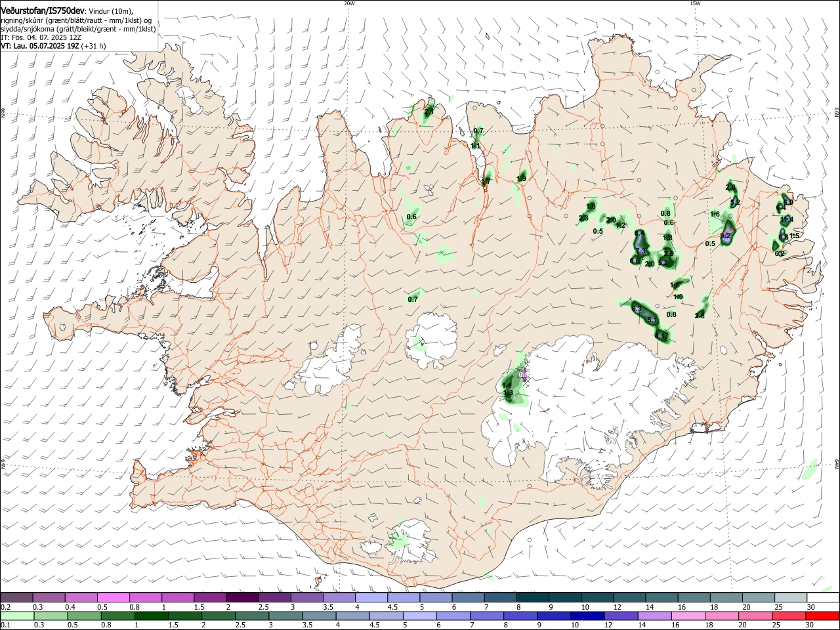This screenshot has width=840, height=630.
Task: Click the 'IT: Fös. 04. 07. 2025 12Z' line
Action: click(x=41, y=38)
